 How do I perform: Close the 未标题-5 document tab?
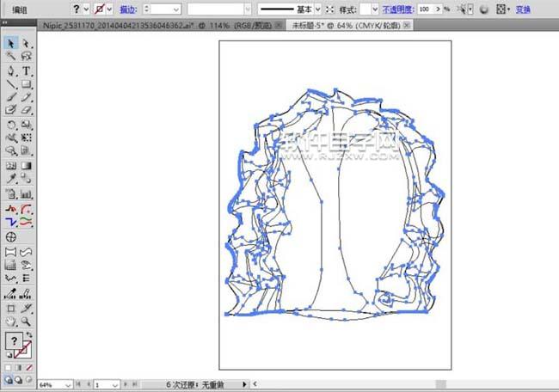pyautogui.click(x=407, y=25)
